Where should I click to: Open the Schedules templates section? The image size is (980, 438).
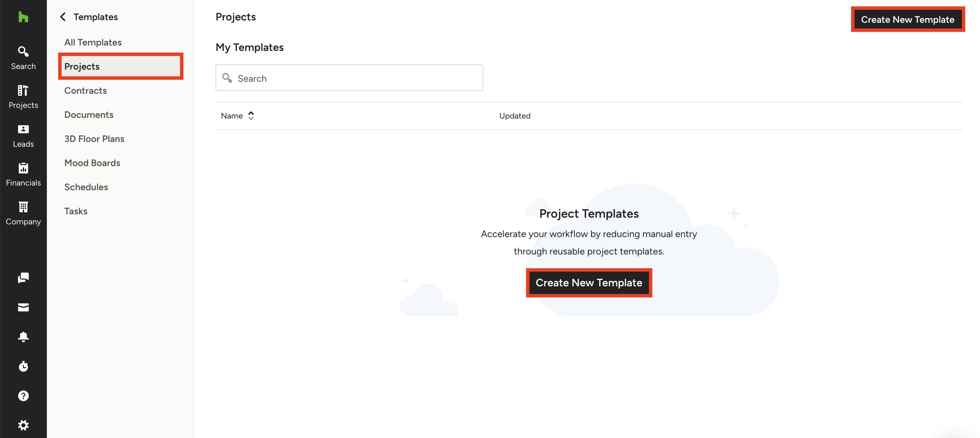click(x=86, y=187)
